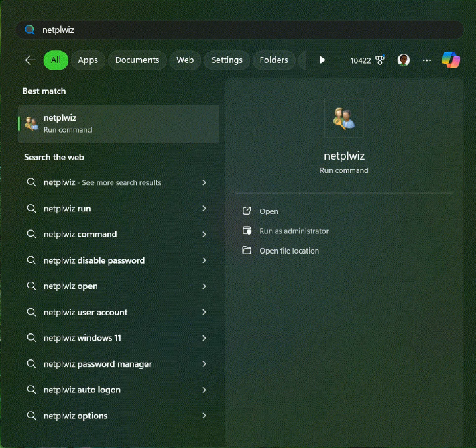This screenshot has height=448, width=476.
Task: Open the Rewards trophy icon
Action: click(380, 60)
